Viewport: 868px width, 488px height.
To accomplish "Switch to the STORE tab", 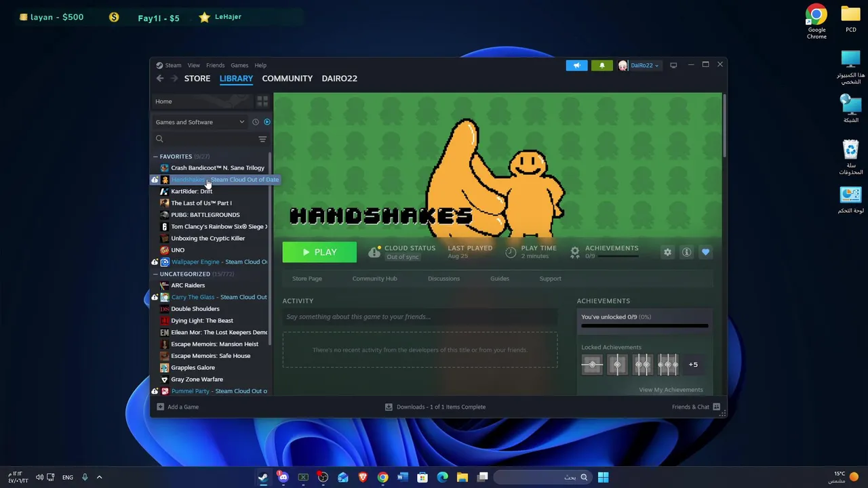I will pyautogui.click(x=197, y=78).
